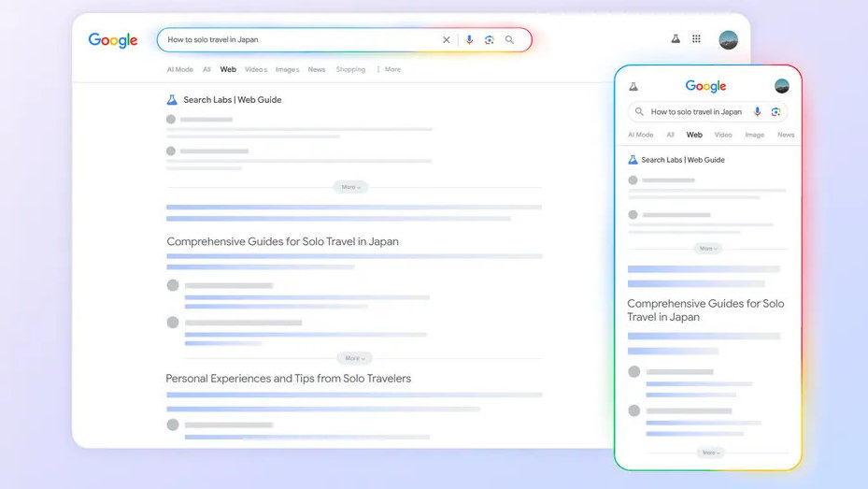868x489 pixels.
Task: Open Search Labs flask icon in desktop header
Action: (676, 39)
